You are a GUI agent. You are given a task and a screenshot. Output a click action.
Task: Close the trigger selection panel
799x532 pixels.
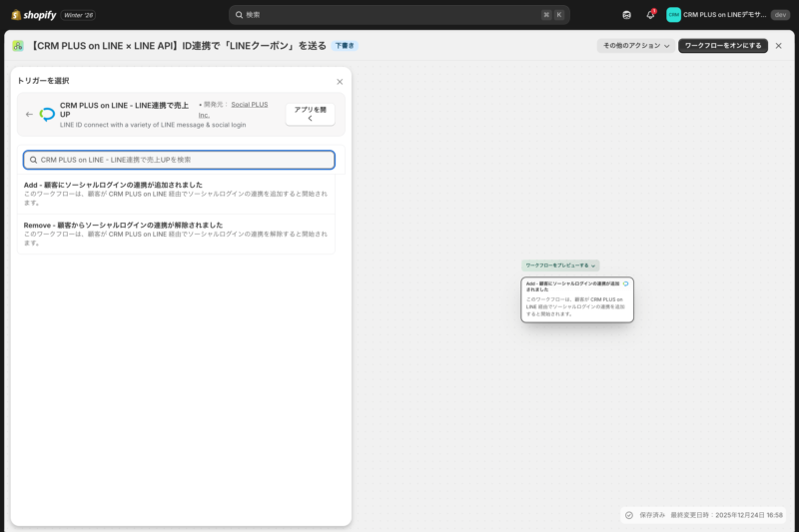[x=340, y=82]
